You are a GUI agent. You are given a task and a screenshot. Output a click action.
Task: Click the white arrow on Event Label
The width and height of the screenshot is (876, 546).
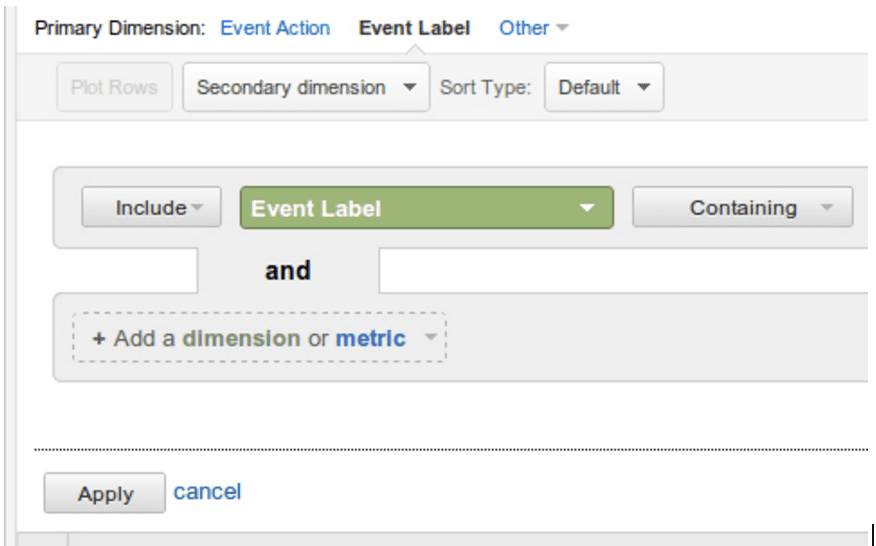[587, 208]
